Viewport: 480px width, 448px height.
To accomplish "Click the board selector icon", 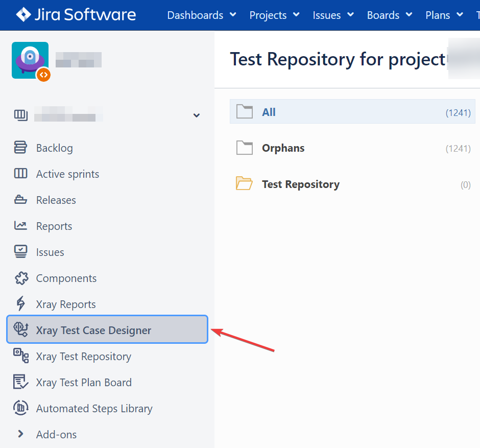I will tap(20, 115).
